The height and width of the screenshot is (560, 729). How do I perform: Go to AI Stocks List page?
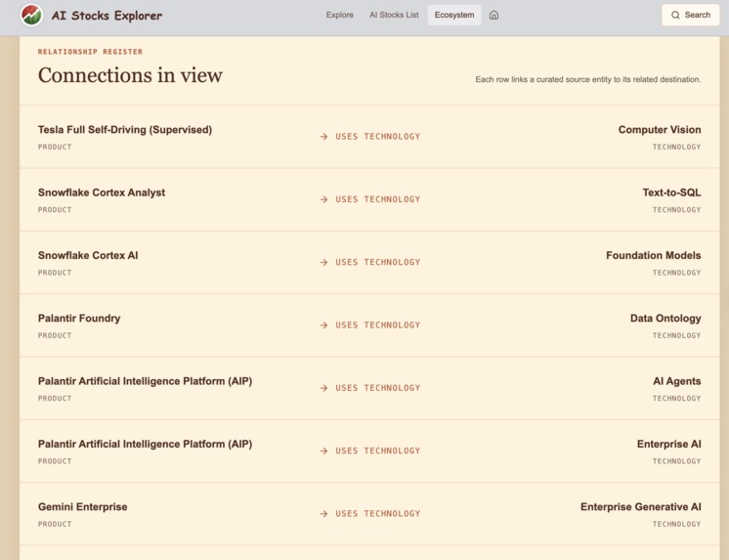pos(394,15)
